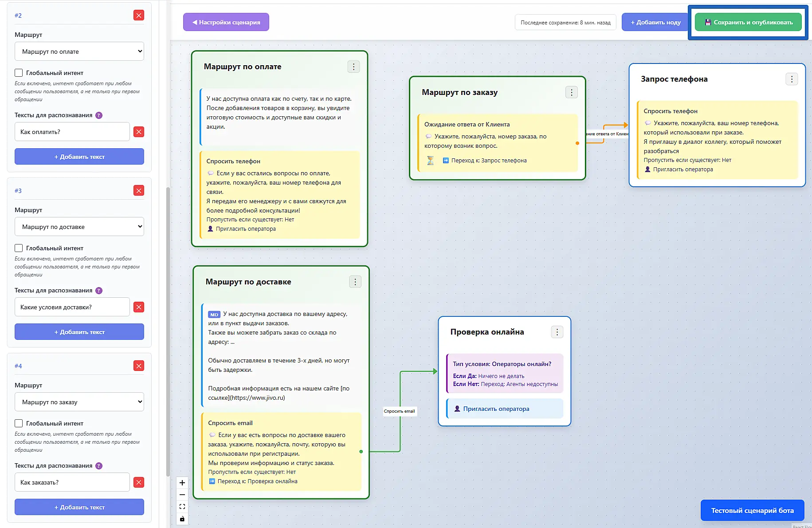Screen dimensions: 812x528
Task: Zoom out on the flow canvas
Action: (x=182, y=495)
